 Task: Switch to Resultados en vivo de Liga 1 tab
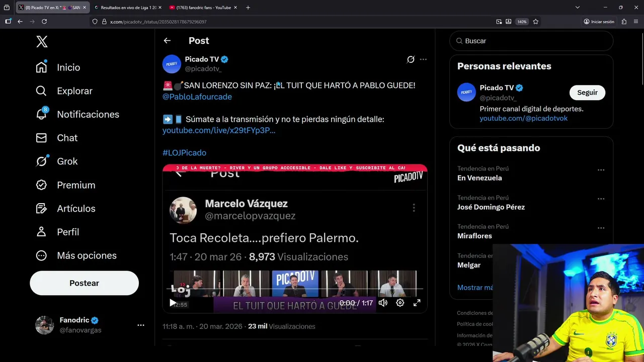click(128, 8)
